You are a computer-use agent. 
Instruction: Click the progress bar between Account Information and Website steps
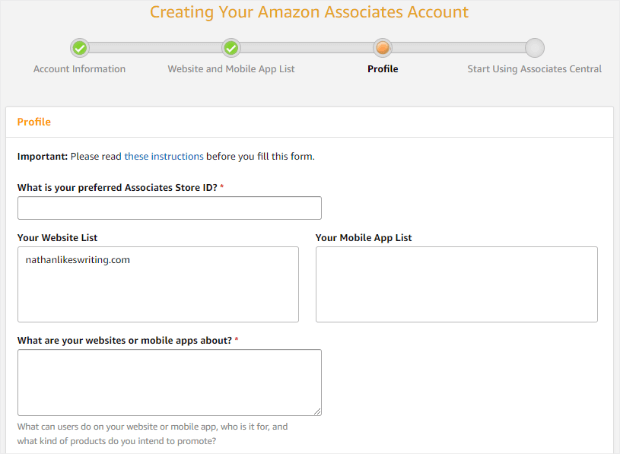[155, 48]
